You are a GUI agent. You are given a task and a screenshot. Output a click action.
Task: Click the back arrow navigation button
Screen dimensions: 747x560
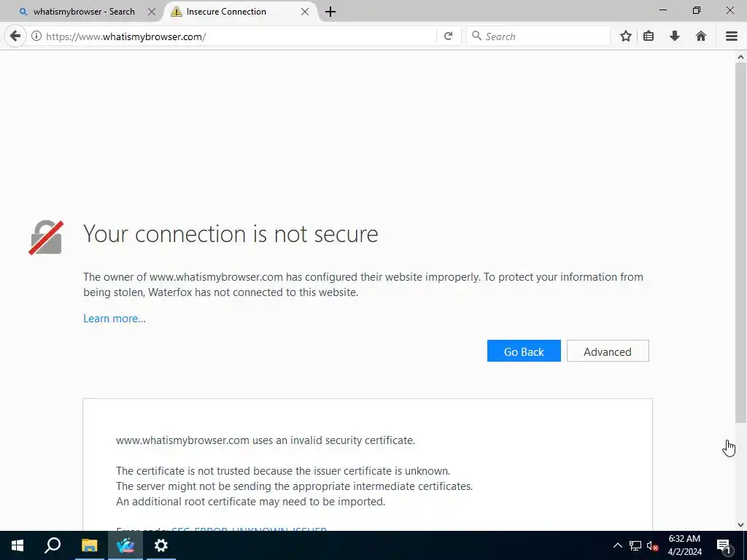pyautogui.click(x=15, y=36)
